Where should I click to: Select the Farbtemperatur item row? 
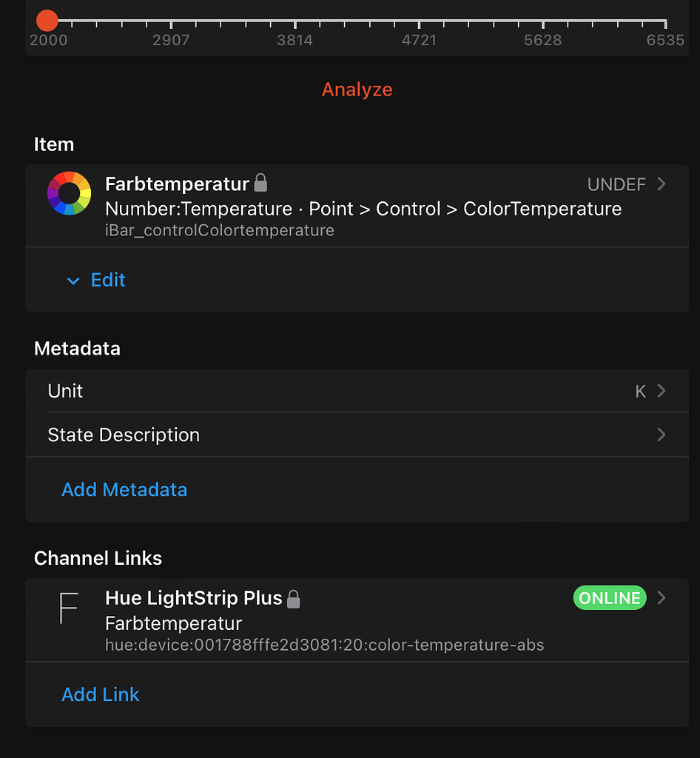point(333,205)
